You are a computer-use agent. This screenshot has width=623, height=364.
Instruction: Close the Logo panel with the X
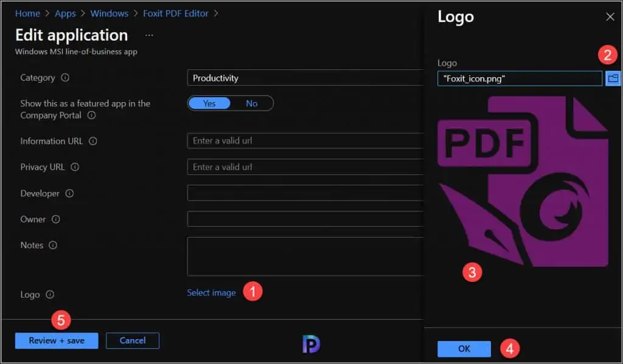click(x=610, y=17)
